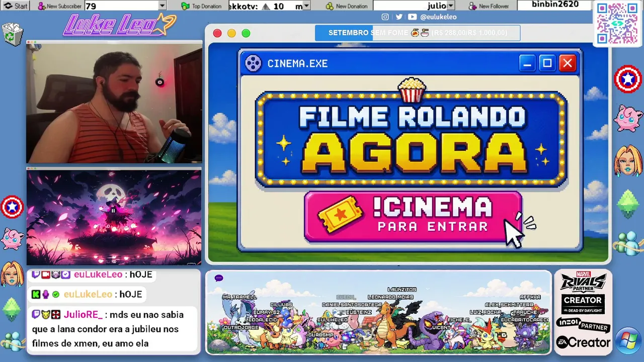The image size is (644, 362).
Task: Click the green Mac-style window button
Action: pos(246,33)
